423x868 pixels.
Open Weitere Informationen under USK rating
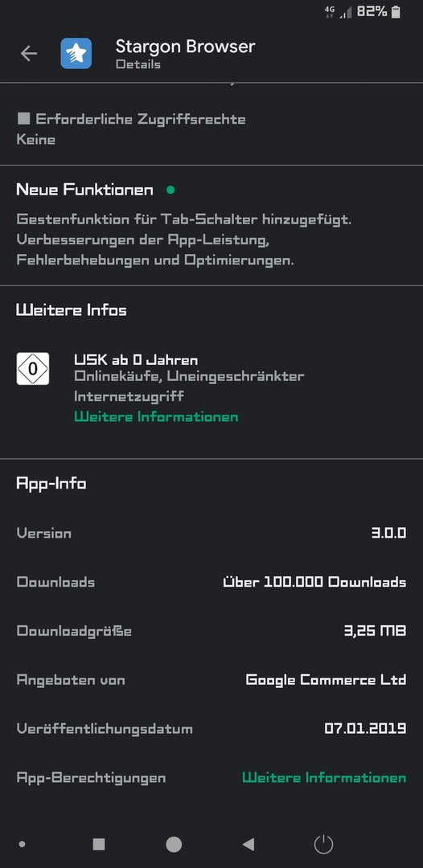[x=156, y=417]
